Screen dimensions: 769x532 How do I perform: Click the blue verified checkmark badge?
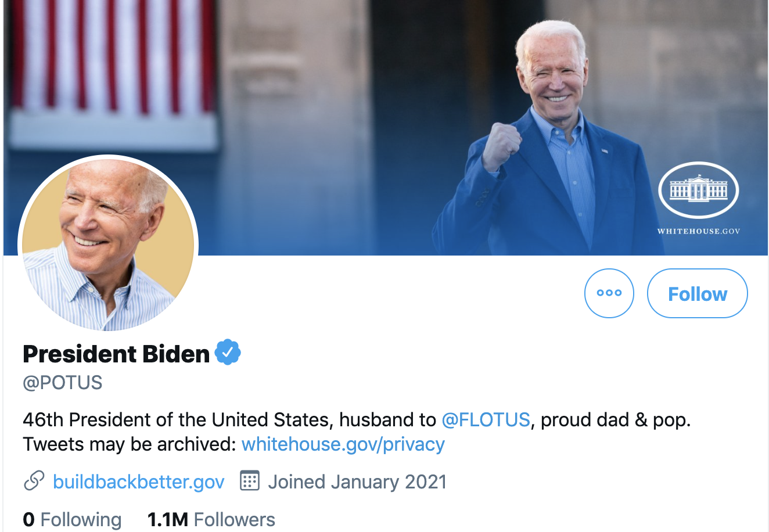click(228, 352)
